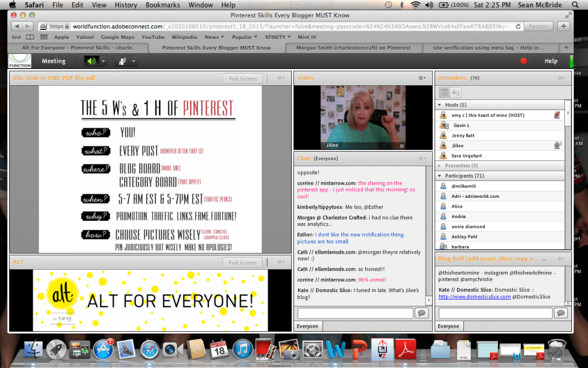The width and height of the screenshot is (588, 368).
Task: Open Adobe Acrobat from the Dock
Action: pyautogui.click(x=405, y=350)
